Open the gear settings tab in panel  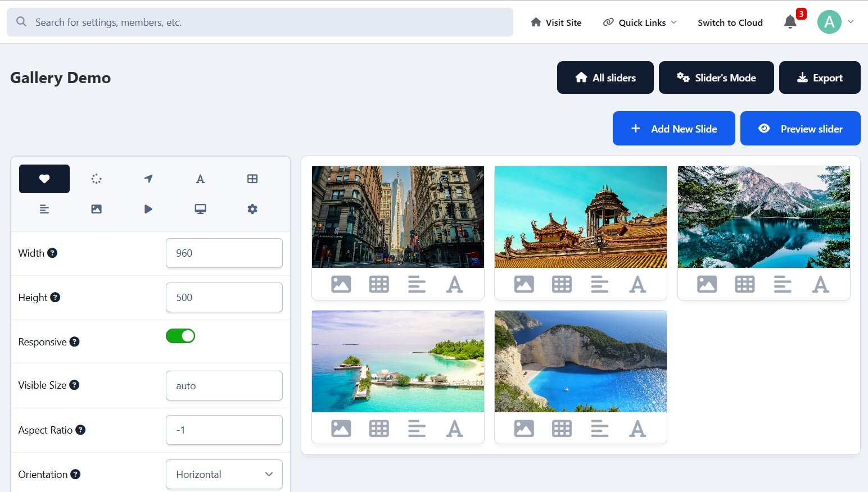[252, 209]
